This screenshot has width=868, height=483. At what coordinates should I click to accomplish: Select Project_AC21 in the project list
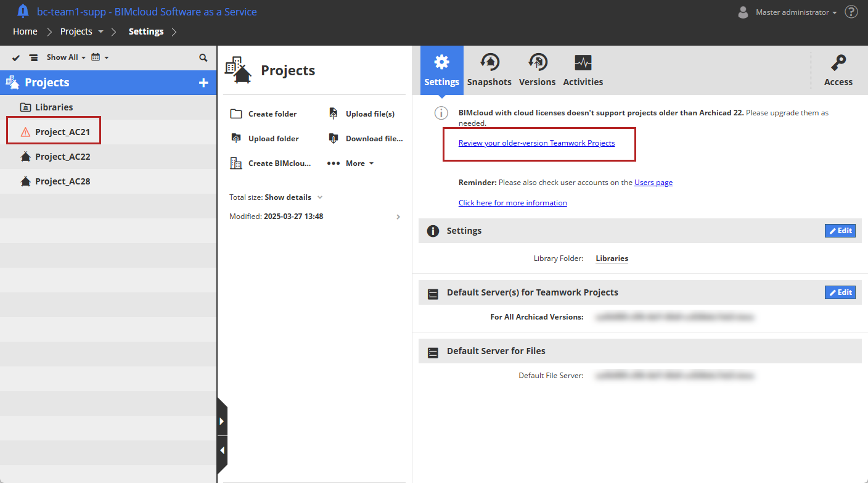click(x=108, y=132)
